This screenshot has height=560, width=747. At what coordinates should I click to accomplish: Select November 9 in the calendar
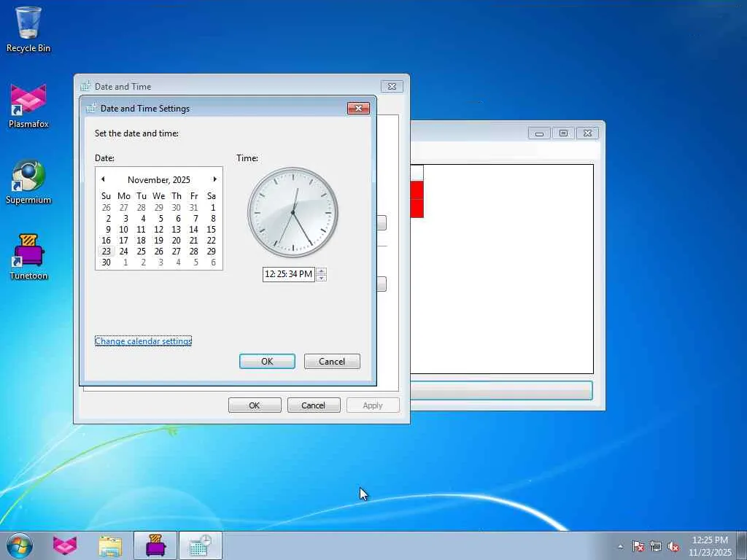click(x=107, y=229)
